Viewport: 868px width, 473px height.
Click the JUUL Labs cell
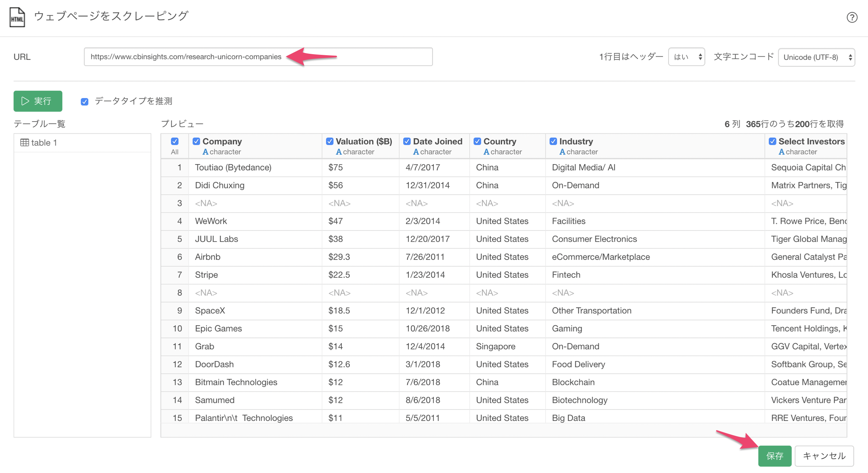[x=255, y=239]
